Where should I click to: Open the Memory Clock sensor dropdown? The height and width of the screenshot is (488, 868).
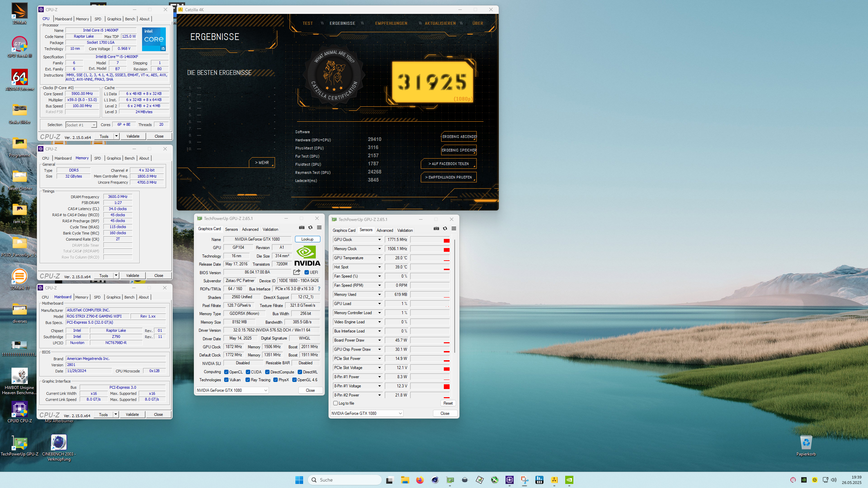(379, 249)
